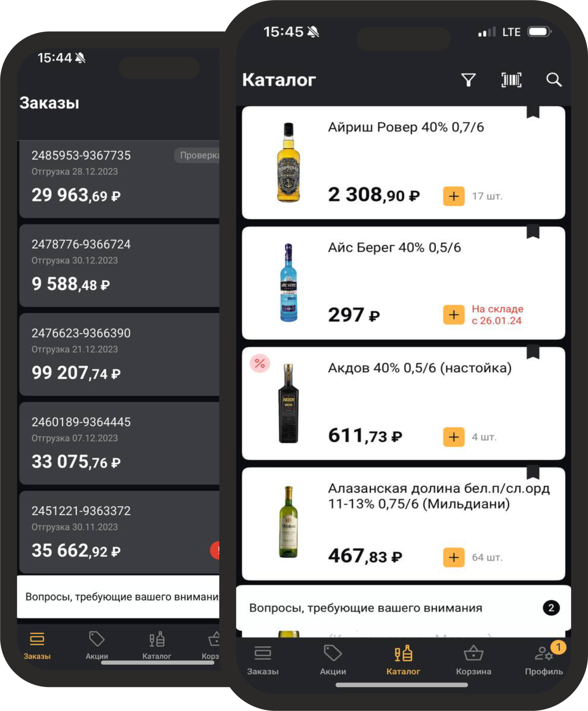Image resolution: width=588 pixels, height=711 pixels.
Task: Open the questions counter badge showing 2
Action: [x=551, y=608]
